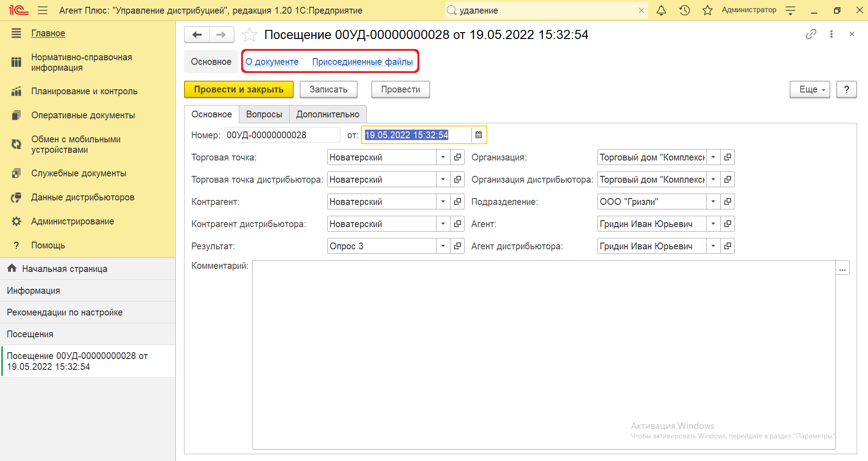Open Администрирование section
The width and height of the screenshot is (868, 461).
[73, 221]
